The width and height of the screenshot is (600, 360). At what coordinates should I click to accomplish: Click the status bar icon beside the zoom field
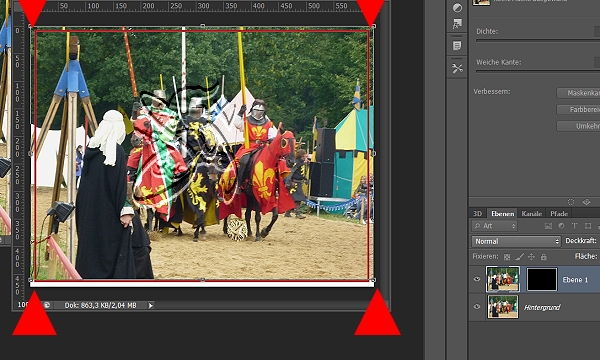47,305
